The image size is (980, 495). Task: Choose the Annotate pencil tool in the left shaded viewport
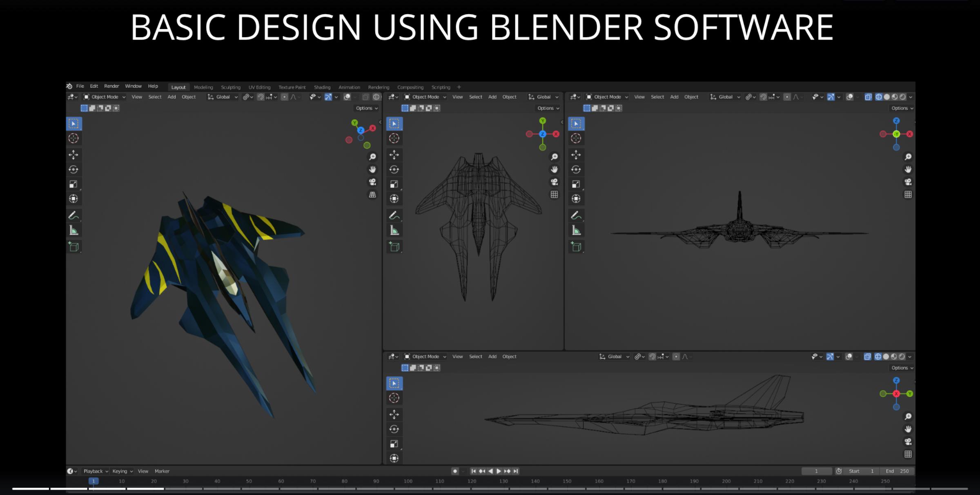pyautogui.click(x=74, y=215)
